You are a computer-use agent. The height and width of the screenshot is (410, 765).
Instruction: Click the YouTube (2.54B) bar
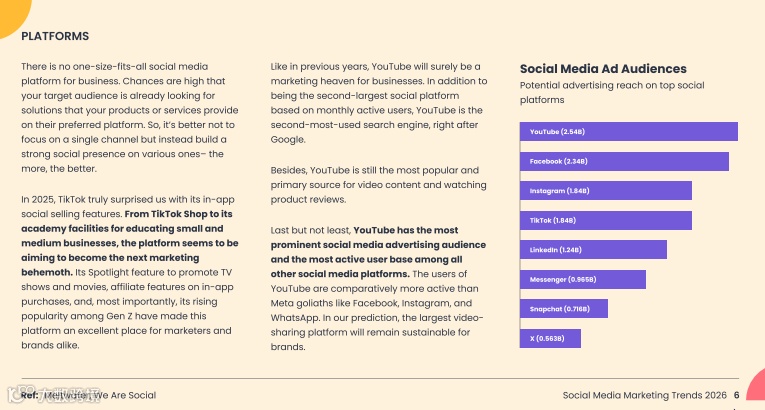point(629,132)
